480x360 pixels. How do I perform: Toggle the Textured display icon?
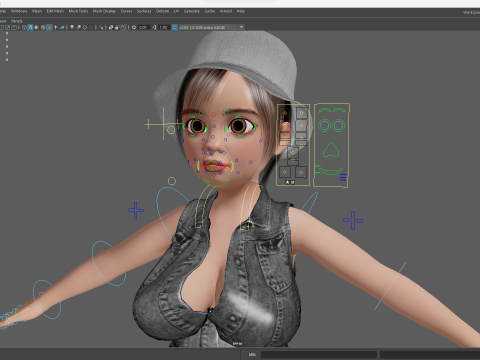[49, 27]
